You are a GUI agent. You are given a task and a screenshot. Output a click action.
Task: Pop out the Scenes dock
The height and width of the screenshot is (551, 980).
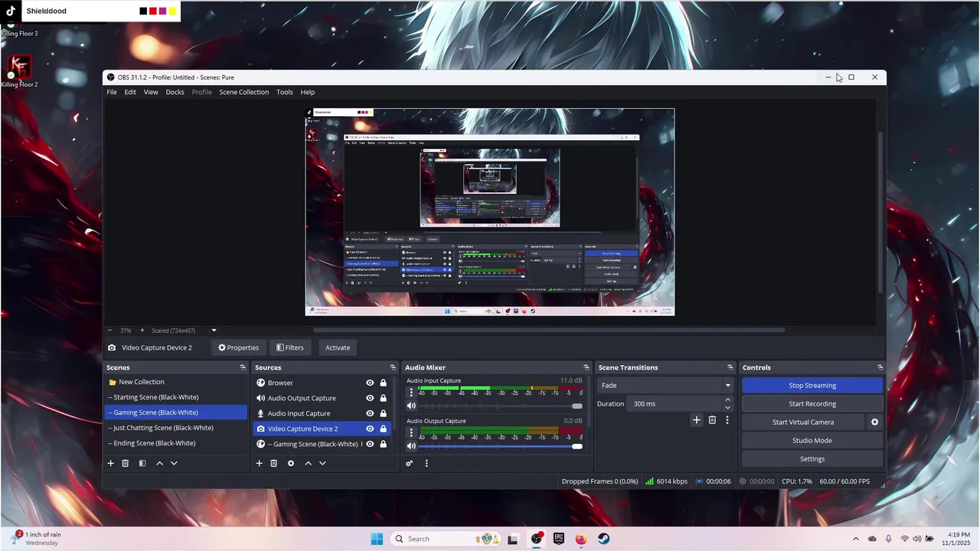(x=243, y=367)
